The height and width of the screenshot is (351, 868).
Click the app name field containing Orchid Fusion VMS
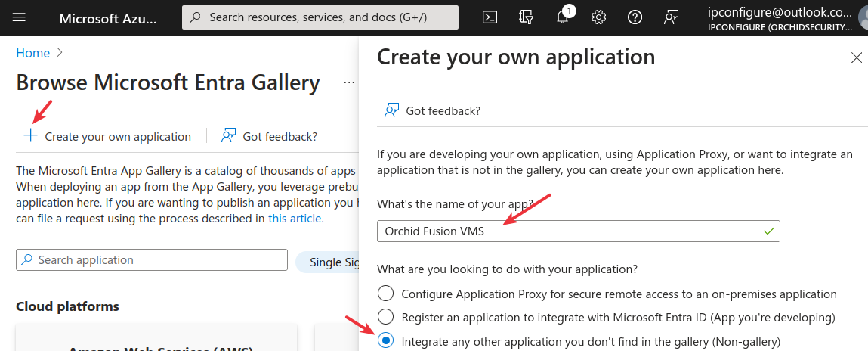pos(579,231)
